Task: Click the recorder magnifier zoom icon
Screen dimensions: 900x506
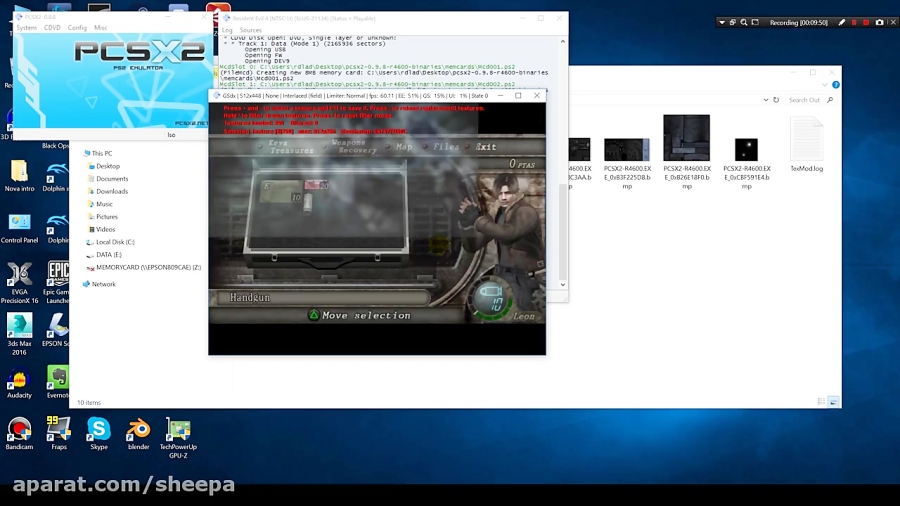Action: [x=744, y=22]
